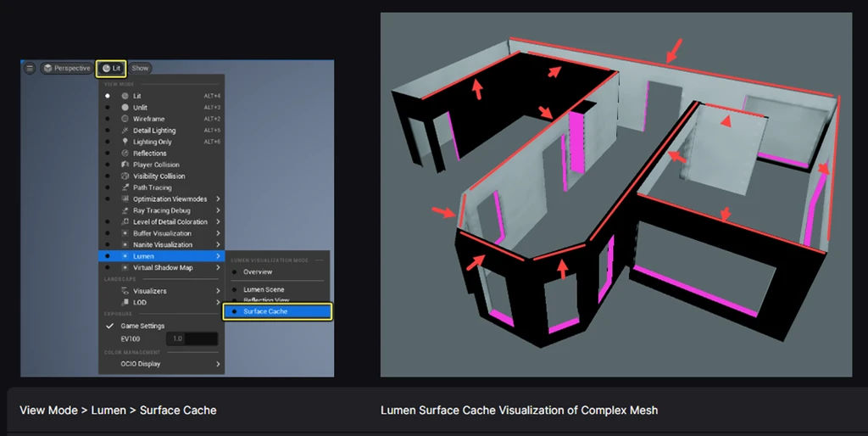This screenshot has width=868, height=436.
Task: Click the sphere icon on the Lit button
Action: [106, 68]
